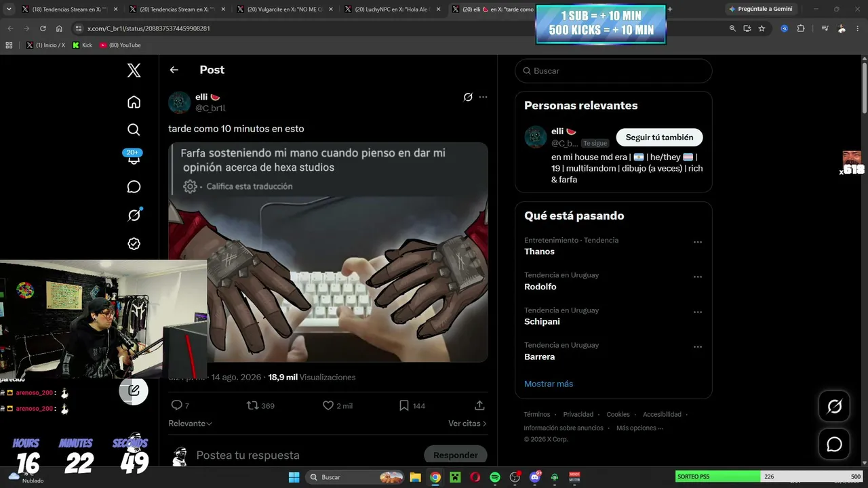Click the browser home button
The height and width of the screenshot is (488, 868).
click(x=59, y=28)
